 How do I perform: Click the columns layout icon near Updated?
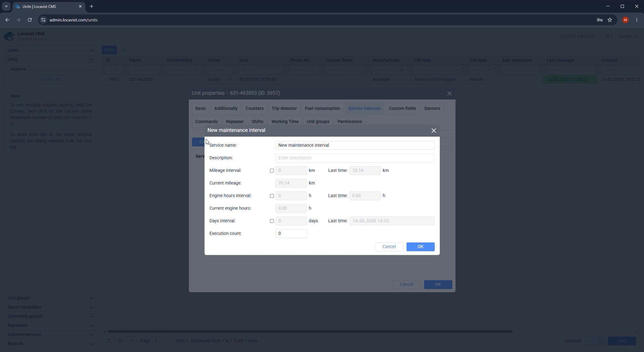click(x=600, y=341)
